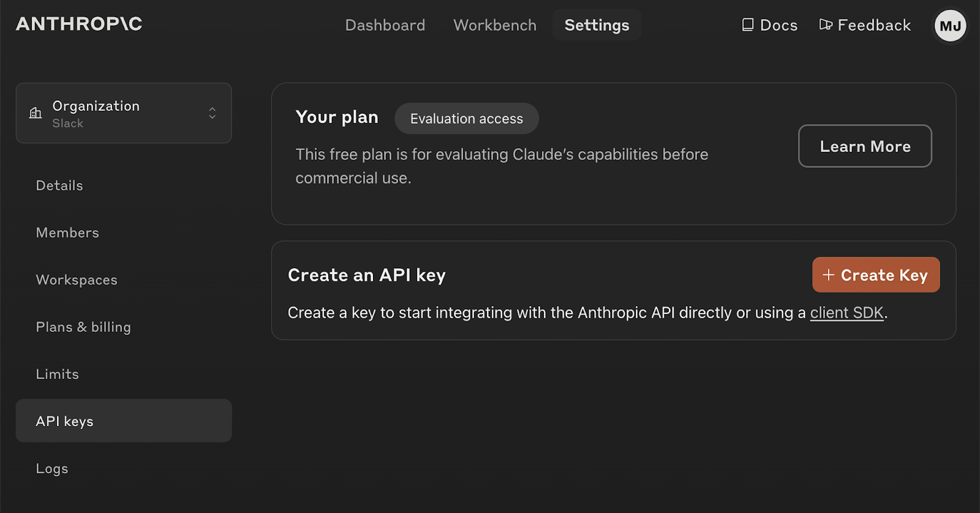The height and width of the screenshot is (513, 980).
Task: Open the Members settings page
Action: [67, 233]
